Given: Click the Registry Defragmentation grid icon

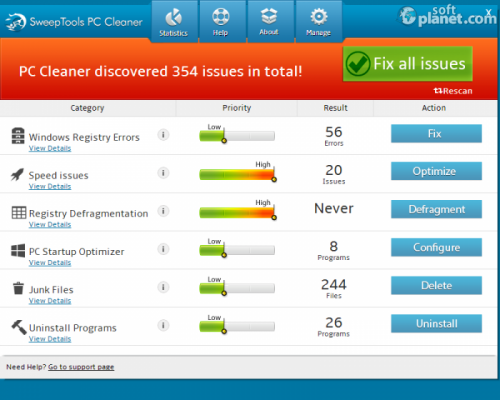Looking at the screenshot, I should point(19,212).
